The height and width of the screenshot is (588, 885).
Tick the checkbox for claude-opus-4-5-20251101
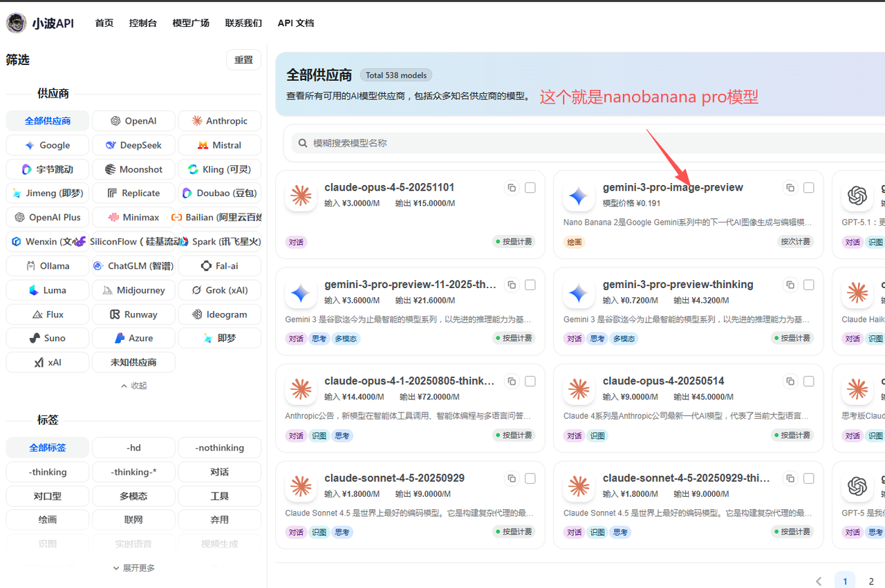point(530,188)
